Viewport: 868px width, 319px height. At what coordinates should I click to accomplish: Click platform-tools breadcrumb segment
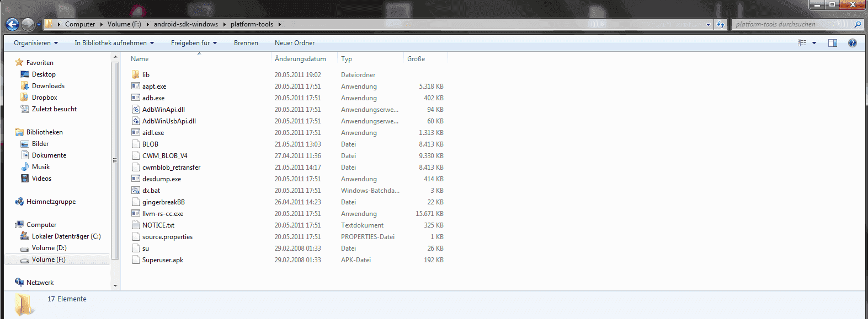[x=252, y=24]
